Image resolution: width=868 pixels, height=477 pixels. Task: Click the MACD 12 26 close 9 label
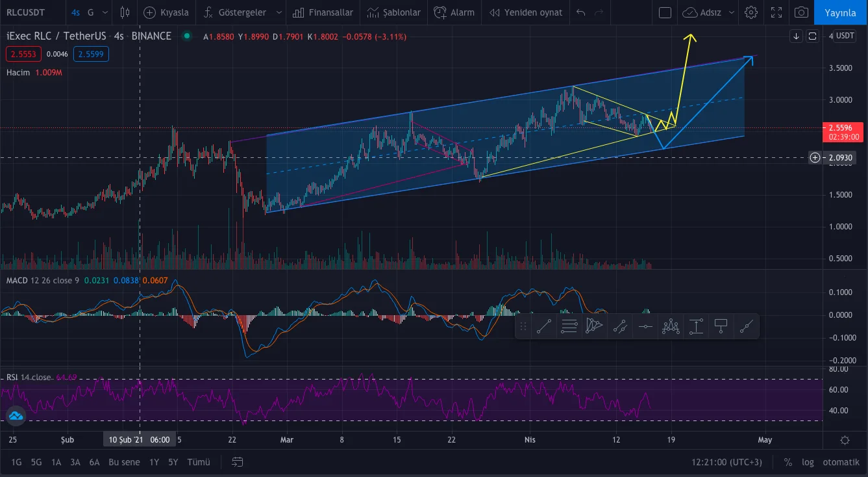42,280
